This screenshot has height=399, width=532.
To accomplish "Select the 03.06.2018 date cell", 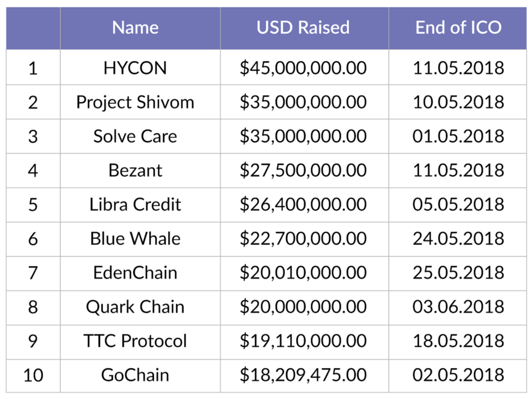I will coord(458,307).
